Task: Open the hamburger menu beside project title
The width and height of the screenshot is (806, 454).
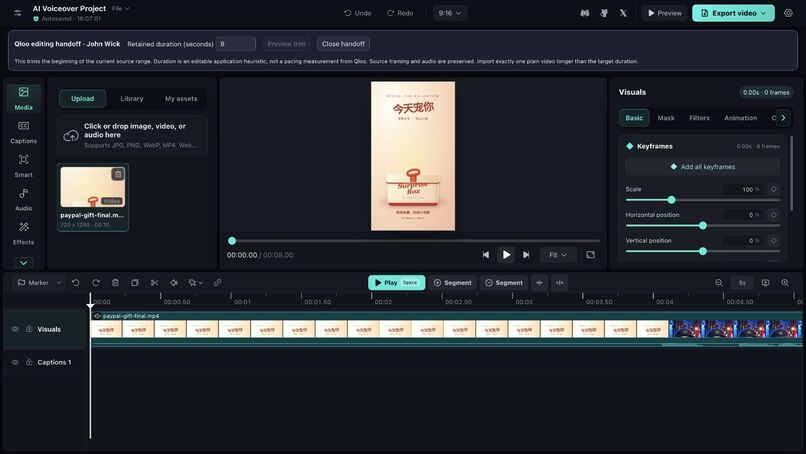Action: (x=17, y=13)
